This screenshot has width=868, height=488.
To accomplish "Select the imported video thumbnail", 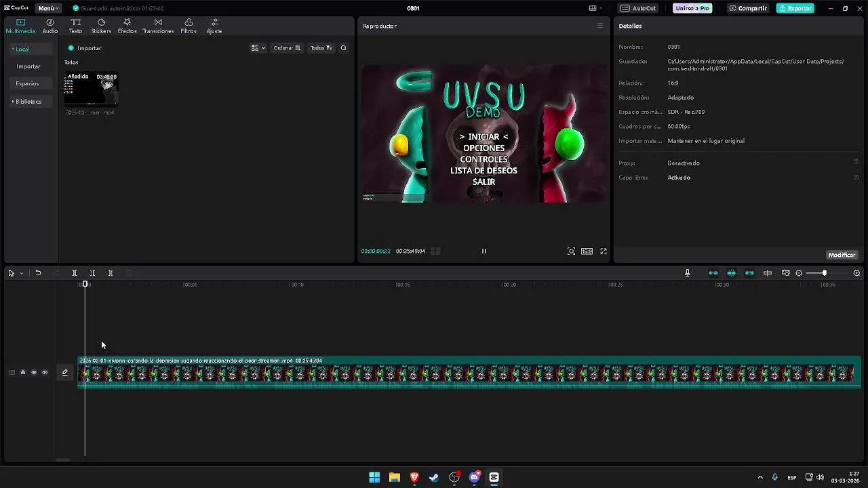I will click(x=91, y=89).
